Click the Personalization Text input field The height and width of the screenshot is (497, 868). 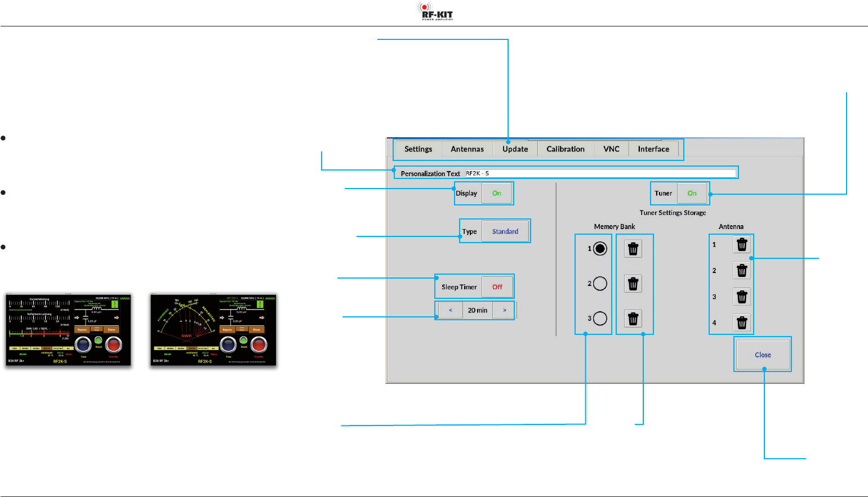(600, 173)
